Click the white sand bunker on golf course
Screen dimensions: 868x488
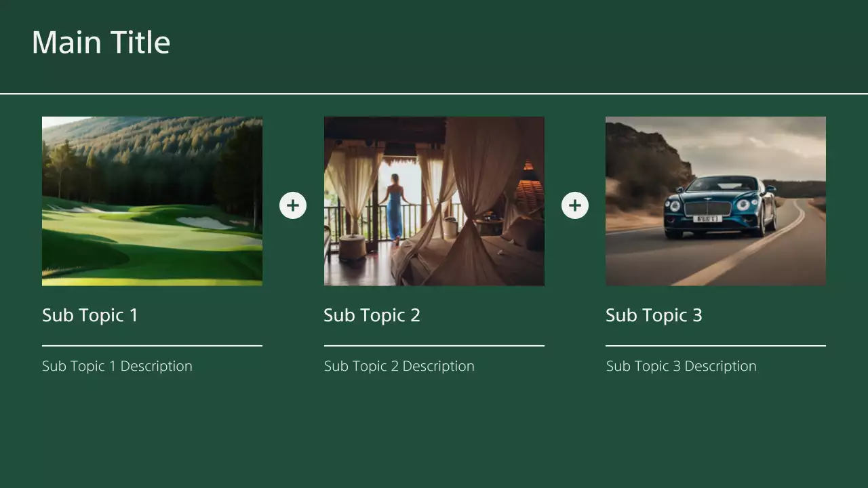203,222
